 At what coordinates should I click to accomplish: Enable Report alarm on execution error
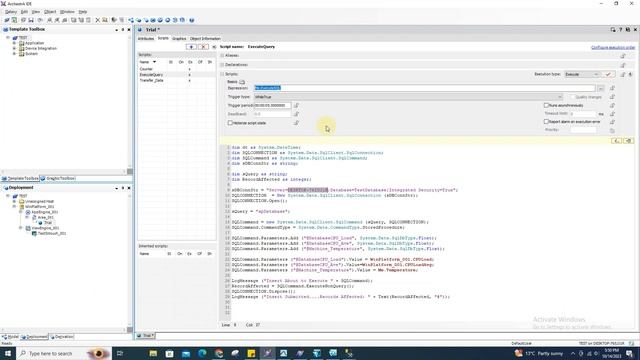click(546, 122)
